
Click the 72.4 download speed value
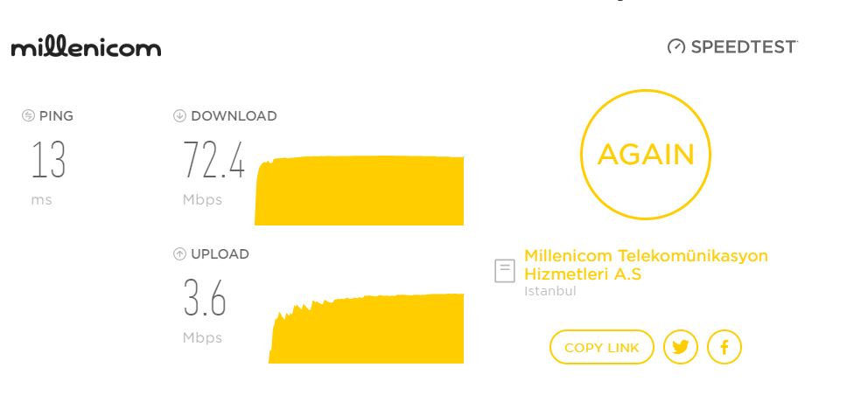(213, 159)
